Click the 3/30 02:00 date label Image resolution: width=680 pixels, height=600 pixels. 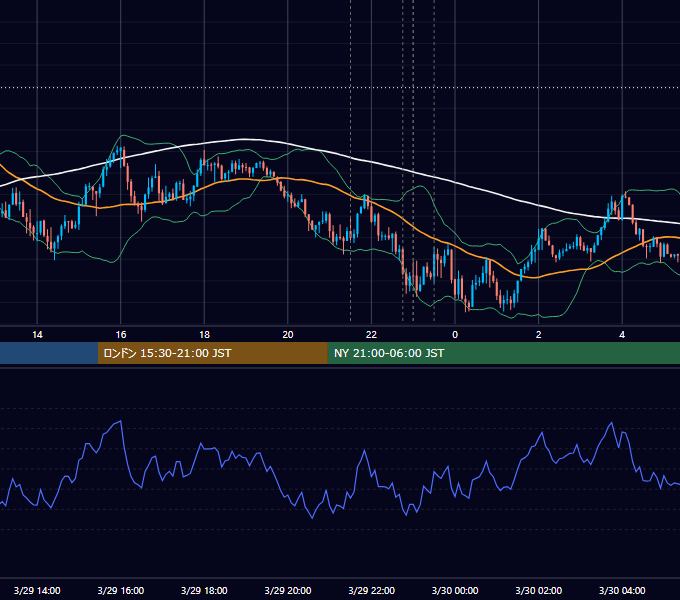(x=539, y=590)
